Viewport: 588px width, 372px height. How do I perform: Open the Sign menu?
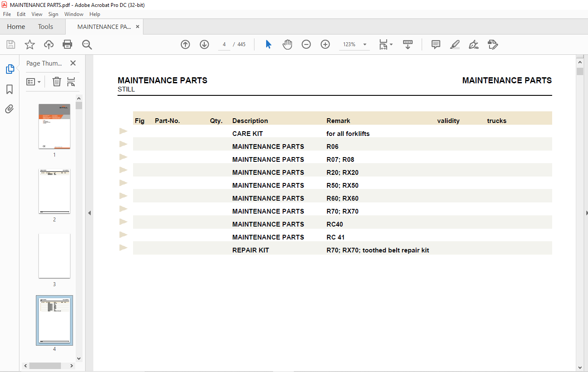[53, 14]
